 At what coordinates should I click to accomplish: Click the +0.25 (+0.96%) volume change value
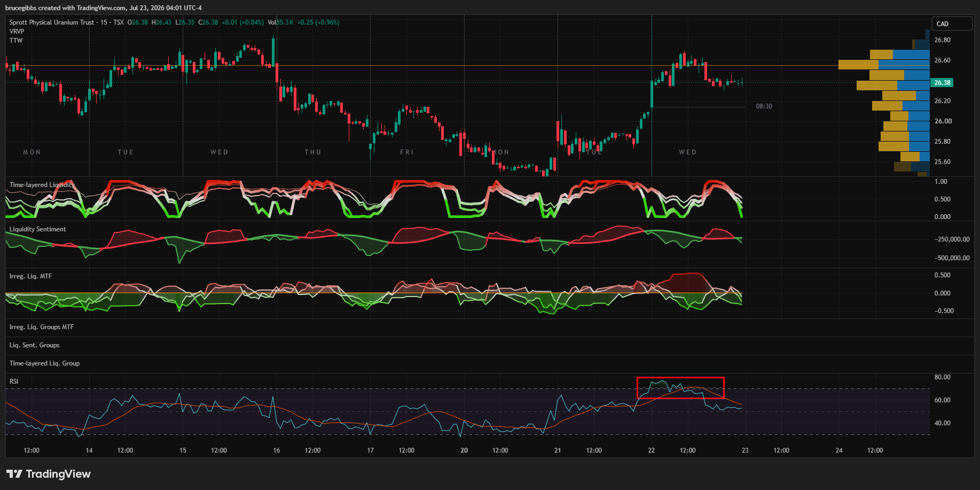coord(318,22)
